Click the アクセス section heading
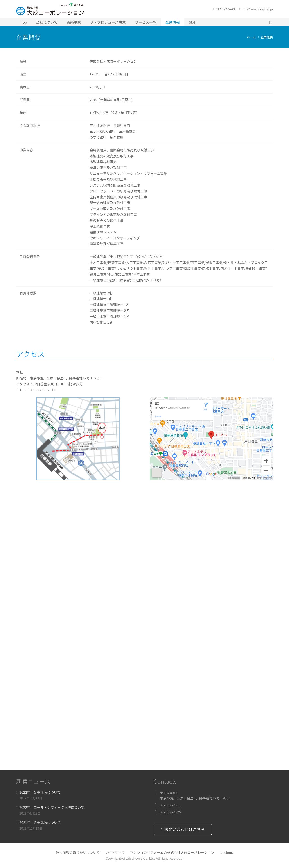 tap(30, 354)
